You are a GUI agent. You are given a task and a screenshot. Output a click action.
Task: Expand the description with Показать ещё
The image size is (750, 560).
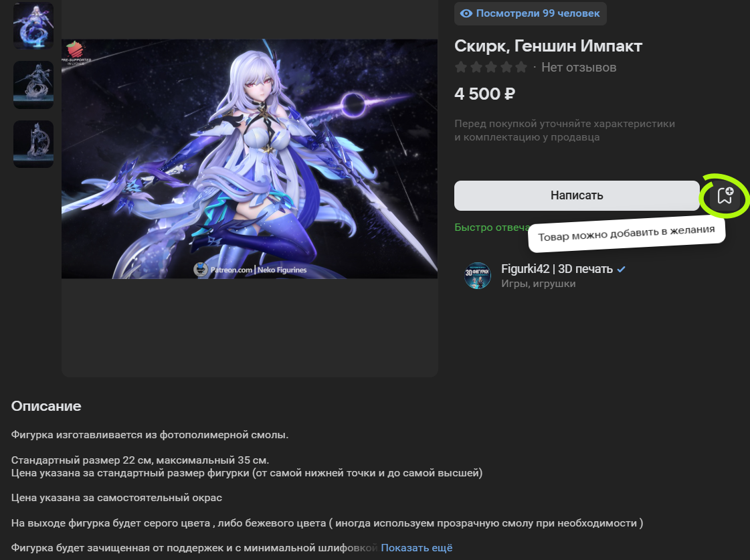pos(417,547)
